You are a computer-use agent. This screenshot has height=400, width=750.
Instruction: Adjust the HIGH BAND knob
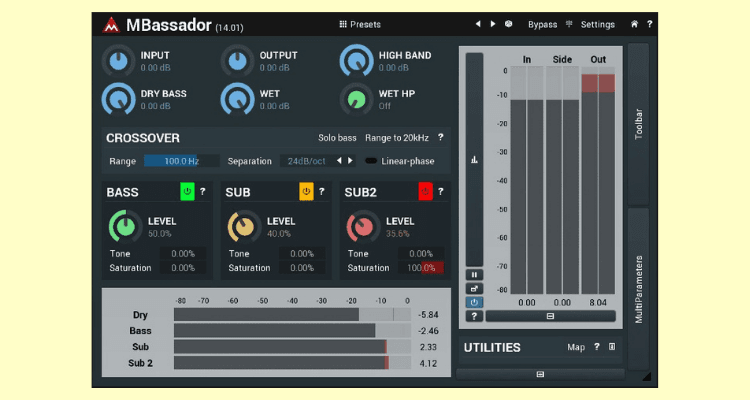click(x=356, y=61)
